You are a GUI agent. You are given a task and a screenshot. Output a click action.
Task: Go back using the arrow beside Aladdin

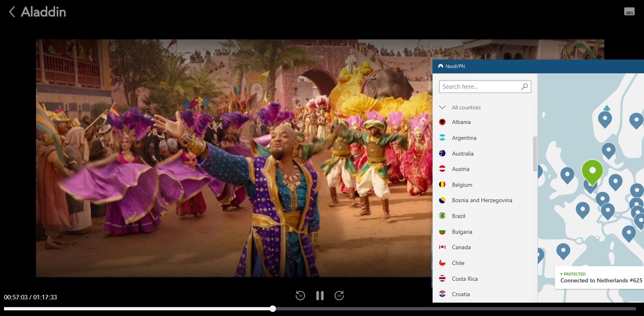coord(12,12)
